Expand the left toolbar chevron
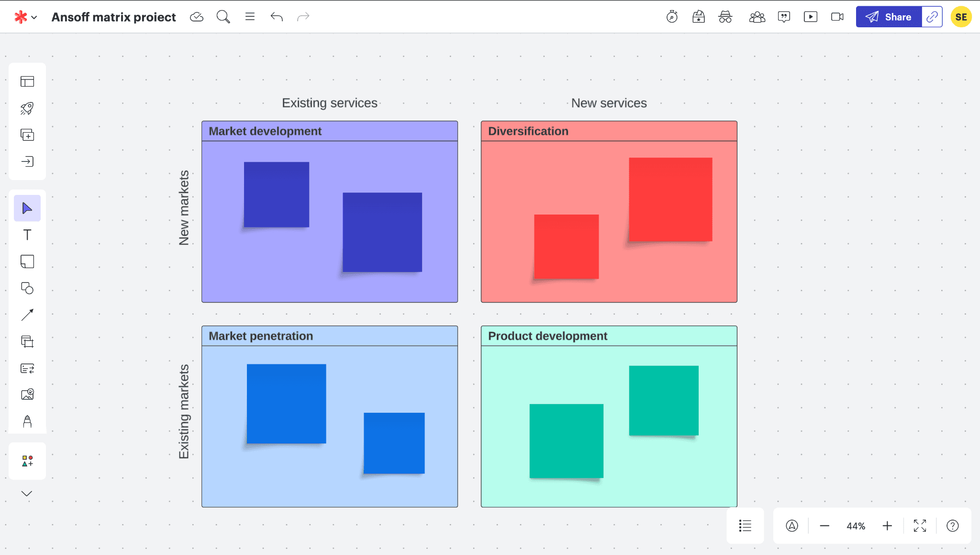Image resolution: width=980 pixels, height=555 pixels. coord(27,494)
